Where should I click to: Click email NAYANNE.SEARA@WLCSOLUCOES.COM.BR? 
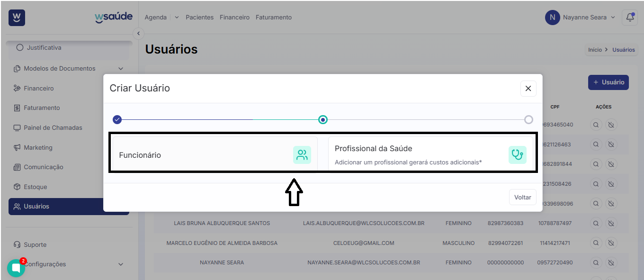(364, 262)
